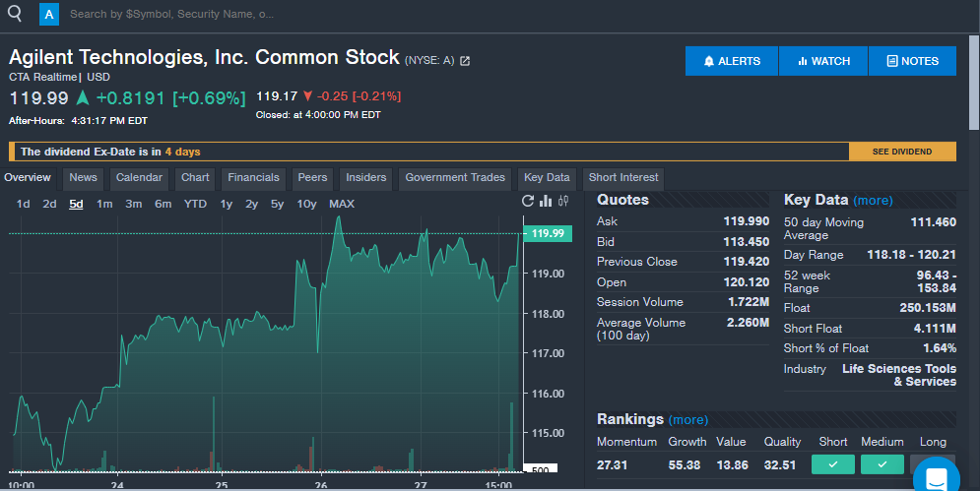Select the 1y chart range
The height and width of the screenshot is (491, 980).
point(227,205)
